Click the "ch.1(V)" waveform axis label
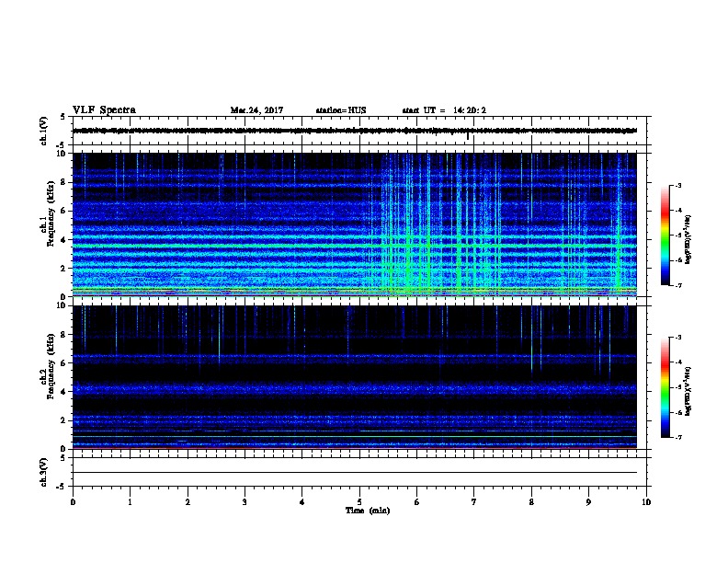 click(43, 131)
